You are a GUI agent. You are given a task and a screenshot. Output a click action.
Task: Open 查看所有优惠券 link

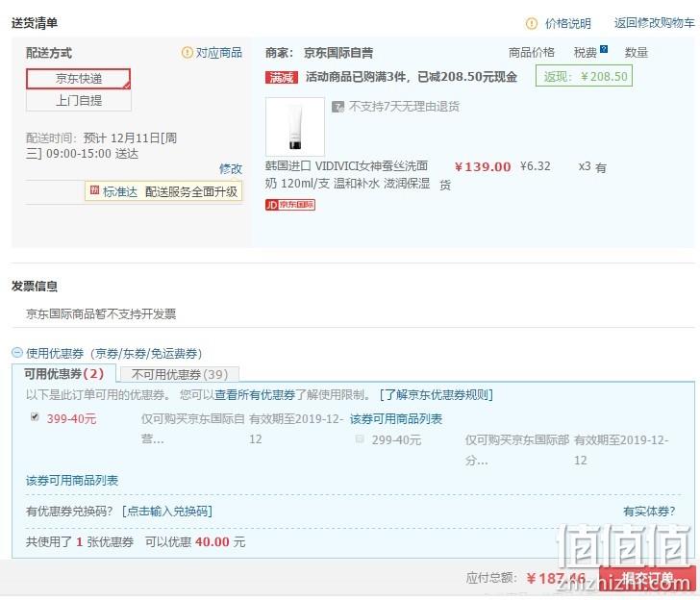click(x=256, y=394)
